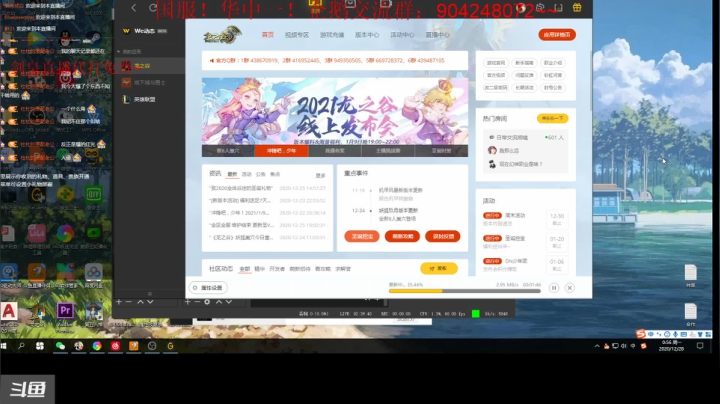Click the yellow 换一换 button in 热门房间
The width and height of the screenshot is (720, 404).
tap(552, 118)
